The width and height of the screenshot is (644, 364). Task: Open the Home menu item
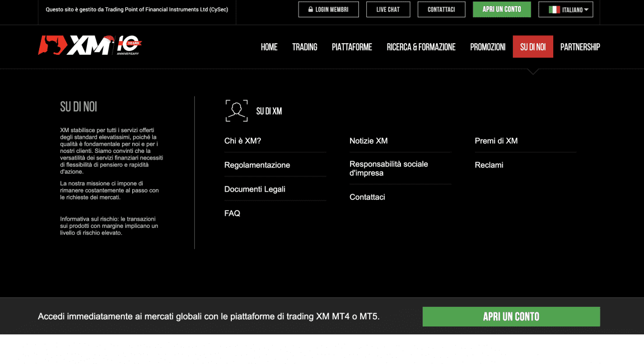[x=269, y=47]
